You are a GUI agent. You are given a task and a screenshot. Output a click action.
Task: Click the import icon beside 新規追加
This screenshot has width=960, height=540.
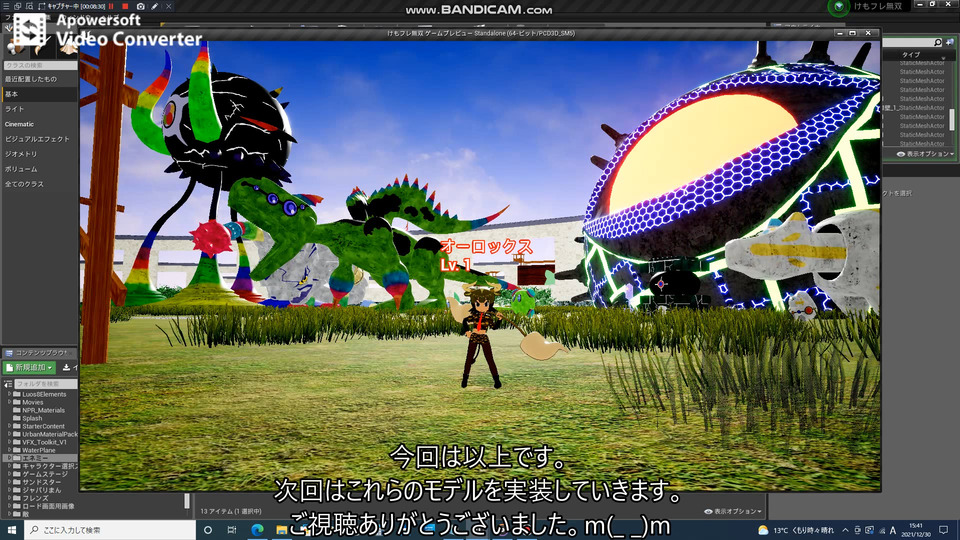[x=66, y=367]
